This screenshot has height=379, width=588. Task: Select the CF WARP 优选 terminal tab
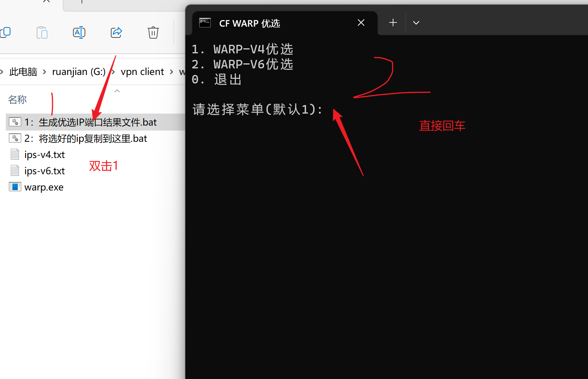[285, 23]
